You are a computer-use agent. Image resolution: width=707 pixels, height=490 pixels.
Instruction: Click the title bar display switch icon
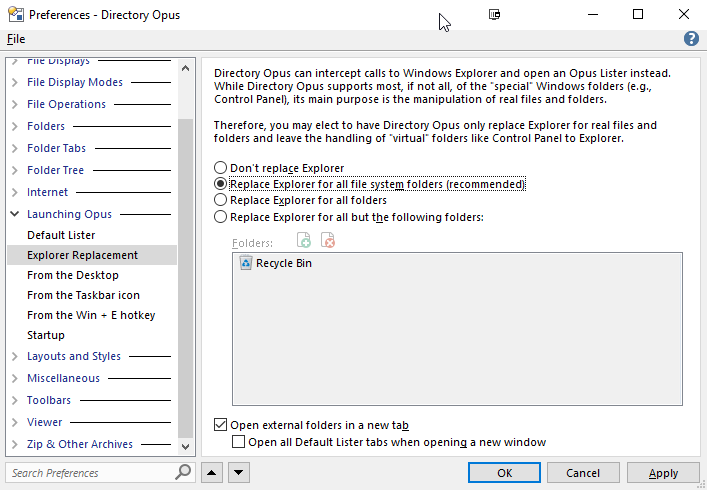tap(495, 14)
